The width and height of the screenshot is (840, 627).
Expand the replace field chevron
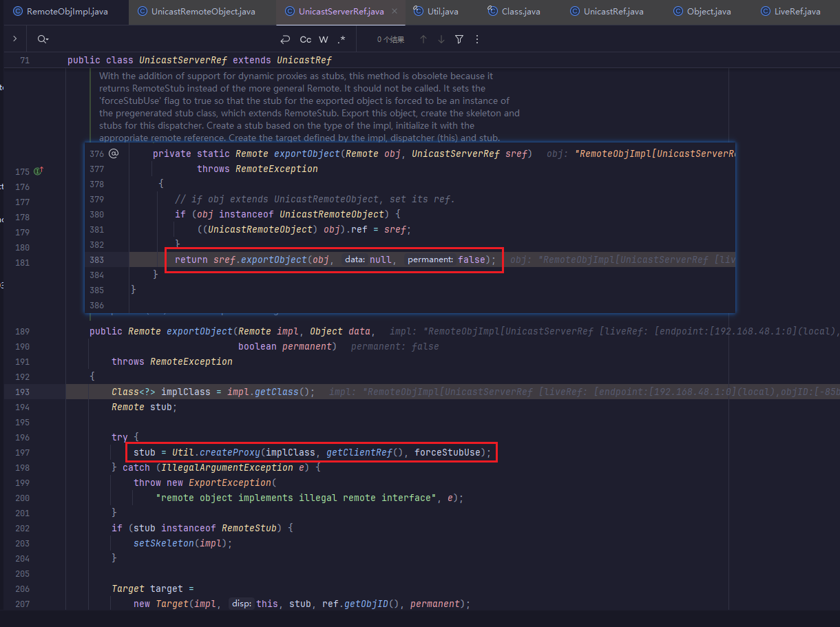click(14, 39)
